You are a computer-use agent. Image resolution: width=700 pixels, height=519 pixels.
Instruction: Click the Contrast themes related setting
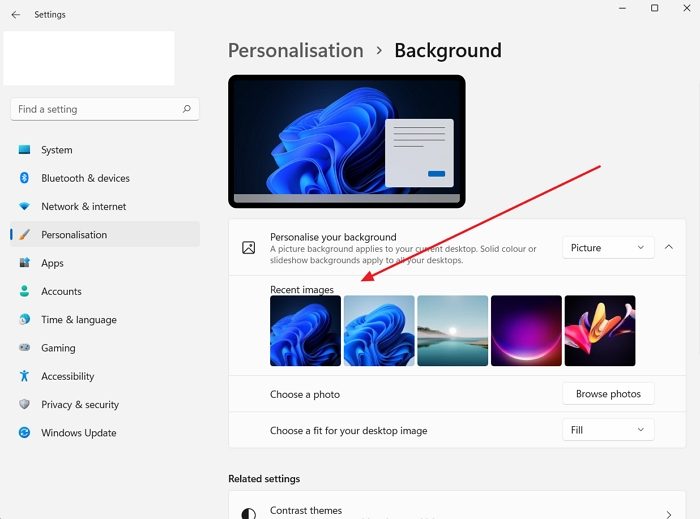coord(457,506)
